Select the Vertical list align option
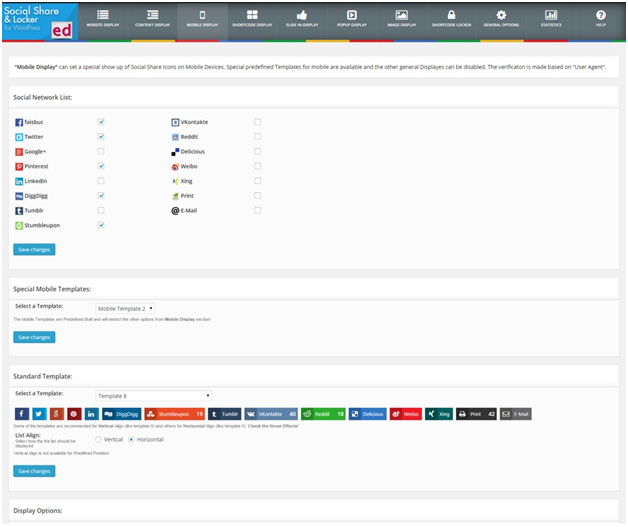Image resolution: width=628 pixels, height=527 pixels. tap(98, 439)
